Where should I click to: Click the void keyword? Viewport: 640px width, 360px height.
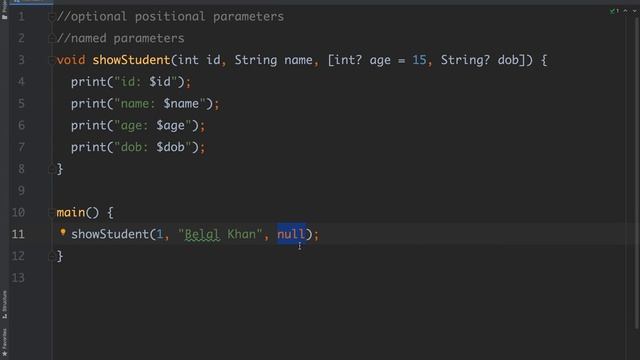pos(71,60)
